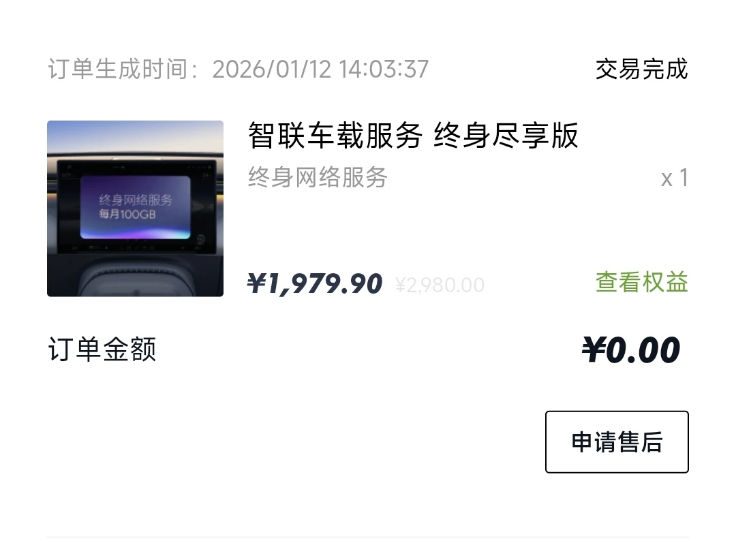Select the 智联车载服务 product title text
Image resolution: width=736 pixels, height=560 pixels.
335,135
